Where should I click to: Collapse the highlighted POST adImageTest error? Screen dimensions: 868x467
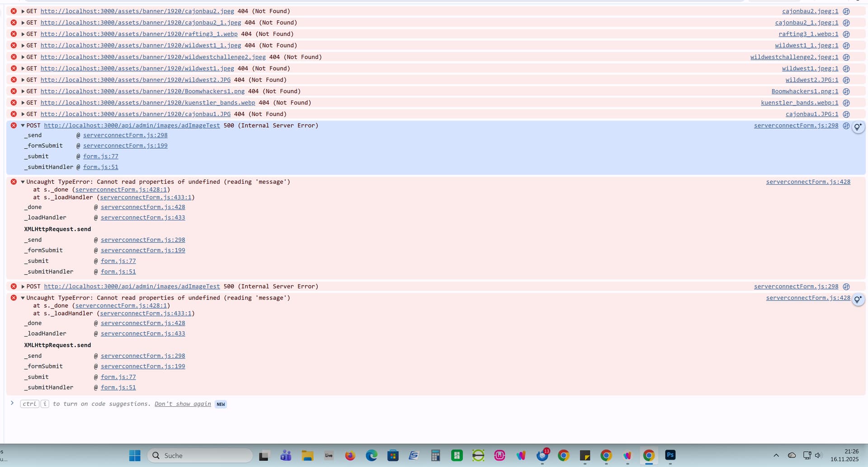click(23, 126)
